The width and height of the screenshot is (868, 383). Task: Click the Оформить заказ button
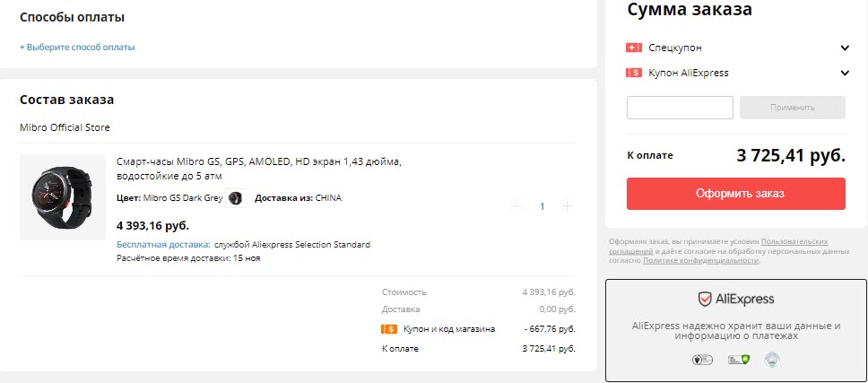pos(735,194)
